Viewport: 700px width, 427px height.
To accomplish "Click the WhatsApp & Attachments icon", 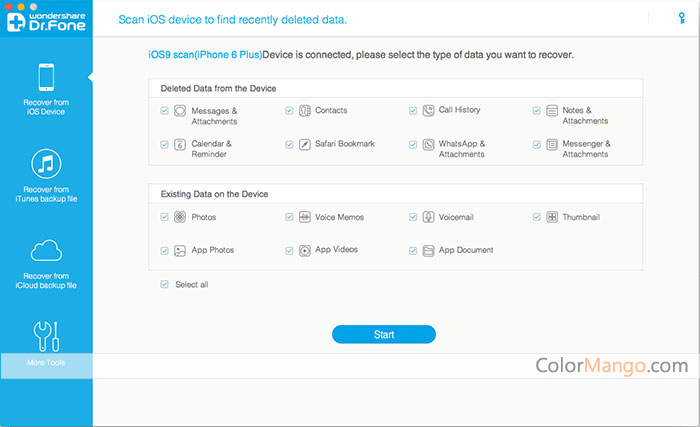I will (428, 144).
